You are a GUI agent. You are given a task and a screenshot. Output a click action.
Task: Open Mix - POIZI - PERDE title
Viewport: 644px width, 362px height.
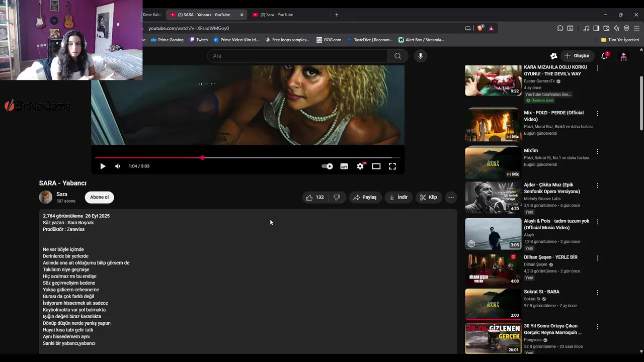point(553,116)
